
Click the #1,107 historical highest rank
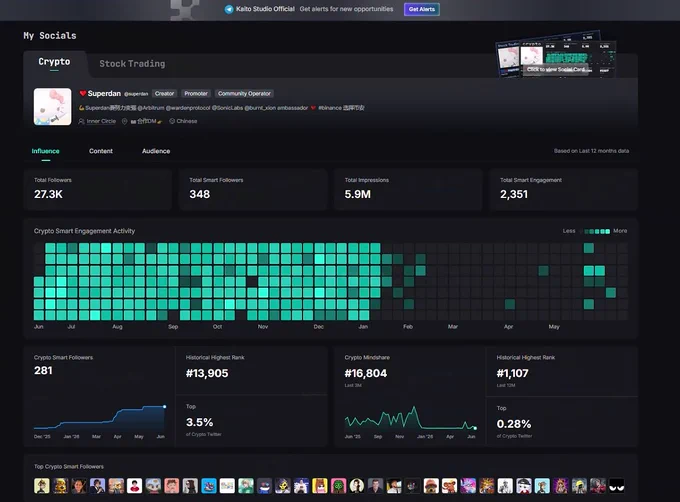click(x=512, y=373)
